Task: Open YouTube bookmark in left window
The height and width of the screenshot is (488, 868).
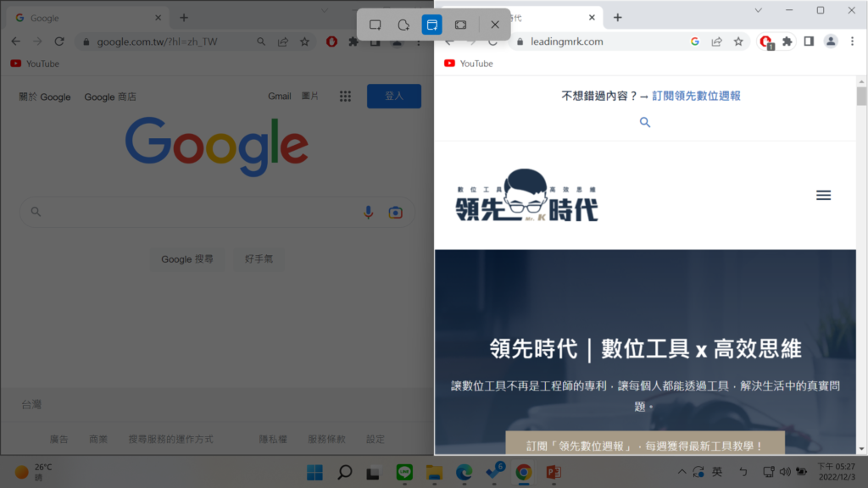Action: pyautogui.click(x=35, y=64)
